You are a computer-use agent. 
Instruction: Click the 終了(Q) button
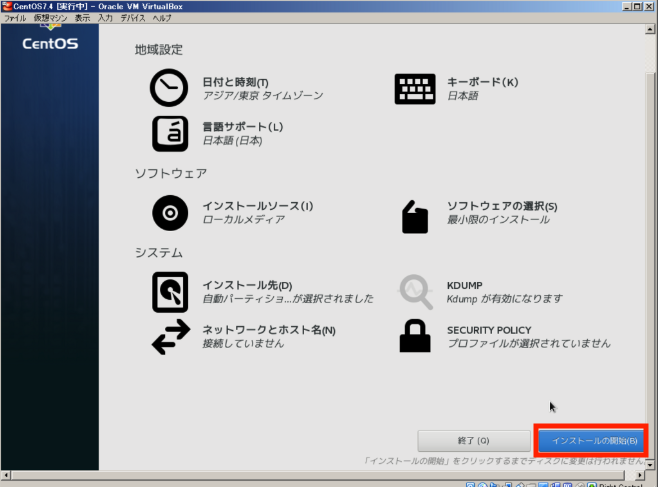click(474, 440)
